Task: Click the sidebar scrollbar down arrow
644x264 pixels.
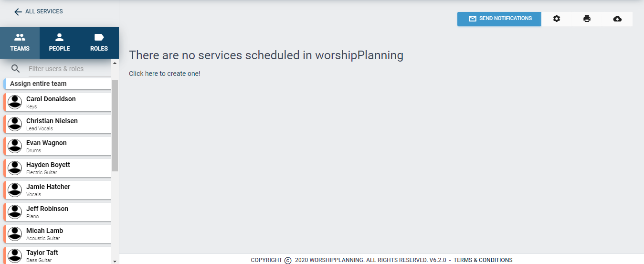Action: (x=115, y=261)
